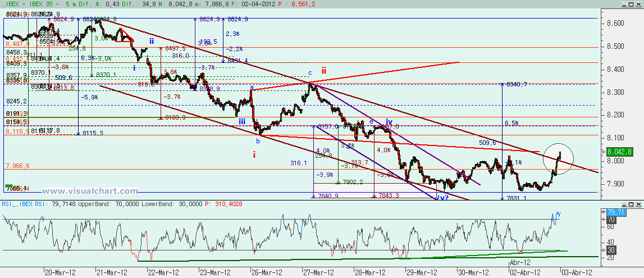Click the blue wave label iv
This screenshot has height=278, width=644.
pos(389,121)
